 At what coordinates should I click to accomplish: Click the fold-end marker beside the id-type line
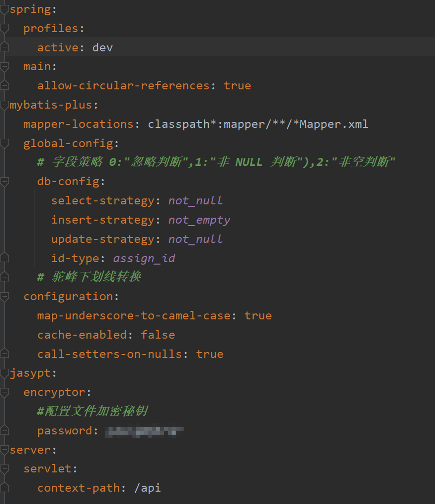(x=4, y=258)
